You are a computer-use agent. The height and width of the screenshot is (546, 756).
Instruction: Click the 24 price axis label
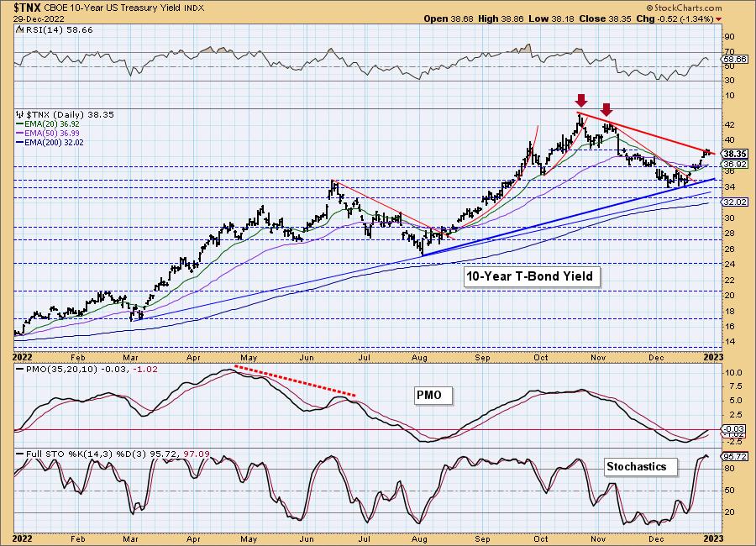tap(729, 265)
